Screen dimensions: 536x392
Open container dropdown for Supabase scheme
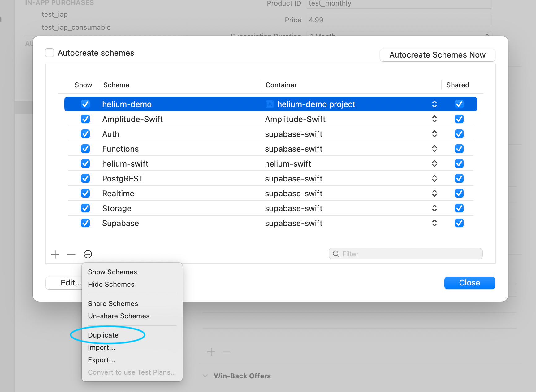(x=434, y=223)
